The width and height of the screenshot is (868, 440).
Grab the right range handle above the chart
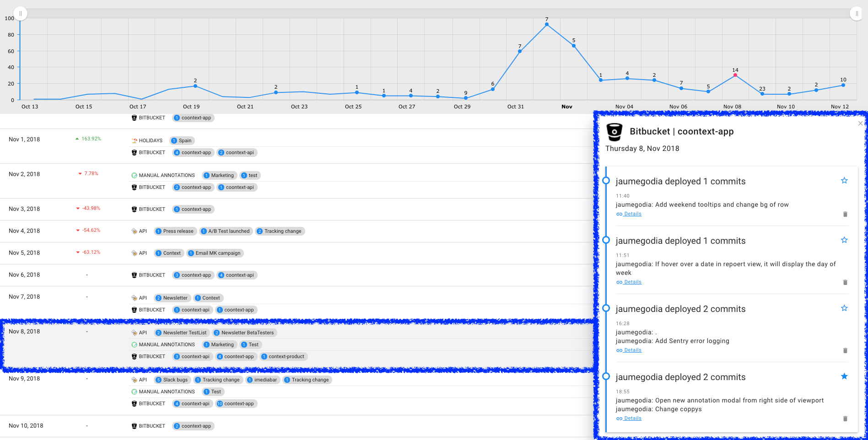tap(857, 14)
